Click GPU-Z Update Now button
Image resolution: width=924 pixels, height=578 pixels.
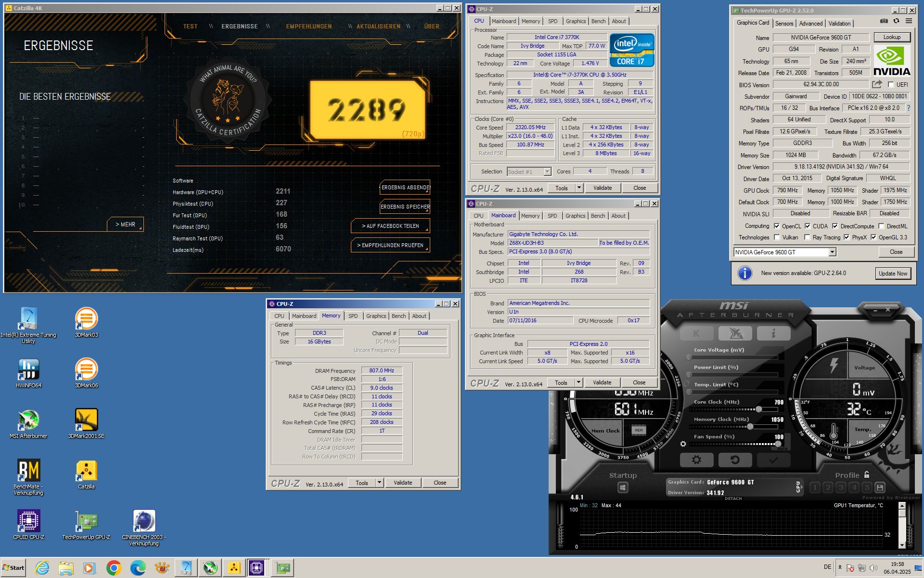click(x=893, y=274)
